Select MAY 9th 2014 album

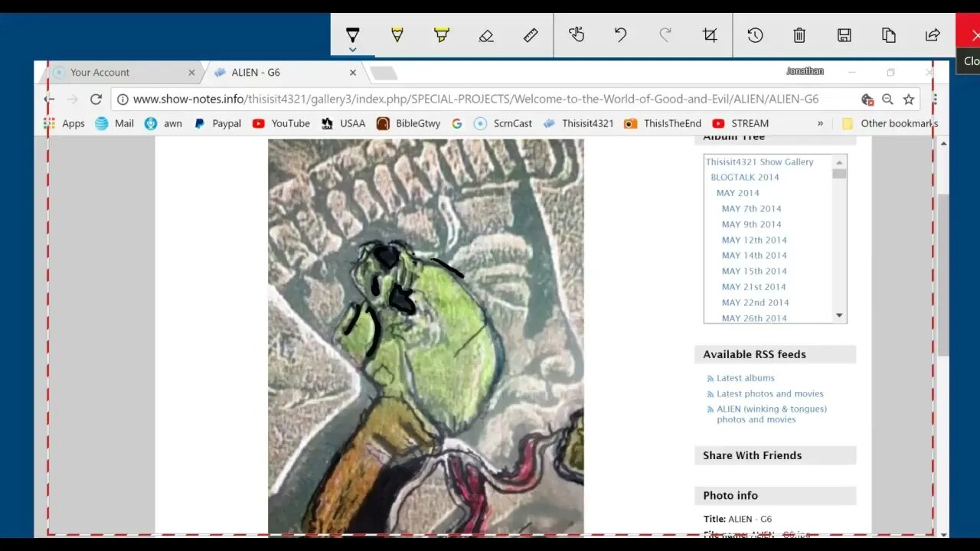point(752,224)
